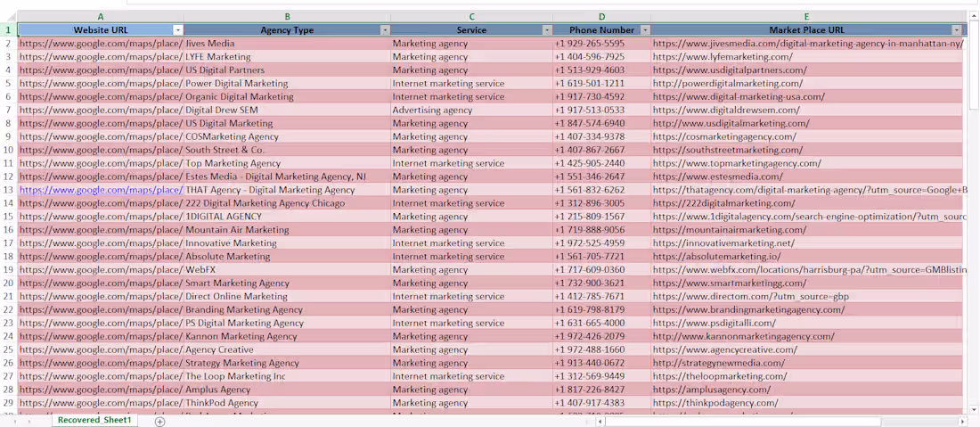Open the Service column filter dropdown
This screenshot has height=427, width=980.
[547, 30]
